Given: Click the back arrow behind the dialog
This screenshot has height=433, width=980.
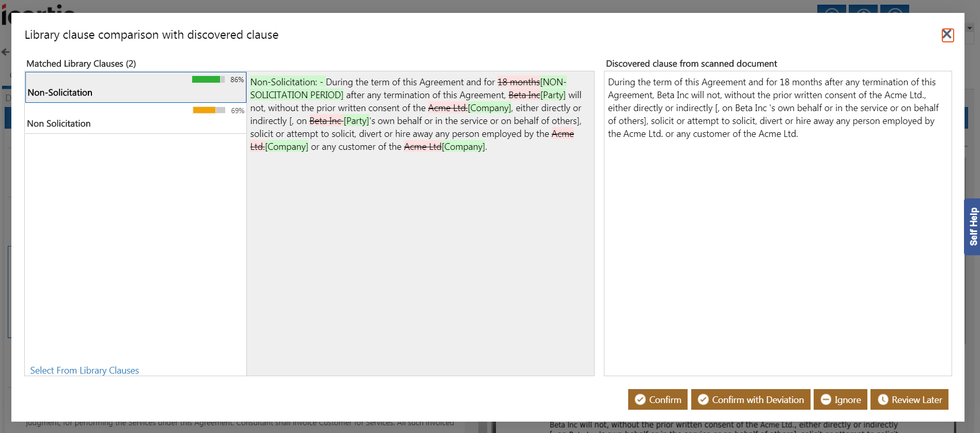Looking at the screenshot, I should [5, 52].
